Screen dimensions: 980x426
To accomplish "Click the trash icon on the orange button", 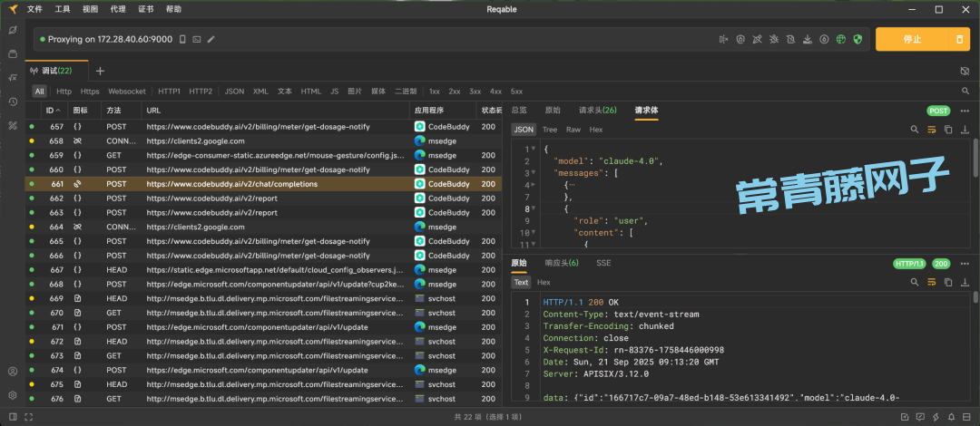I will pos(960,40).
